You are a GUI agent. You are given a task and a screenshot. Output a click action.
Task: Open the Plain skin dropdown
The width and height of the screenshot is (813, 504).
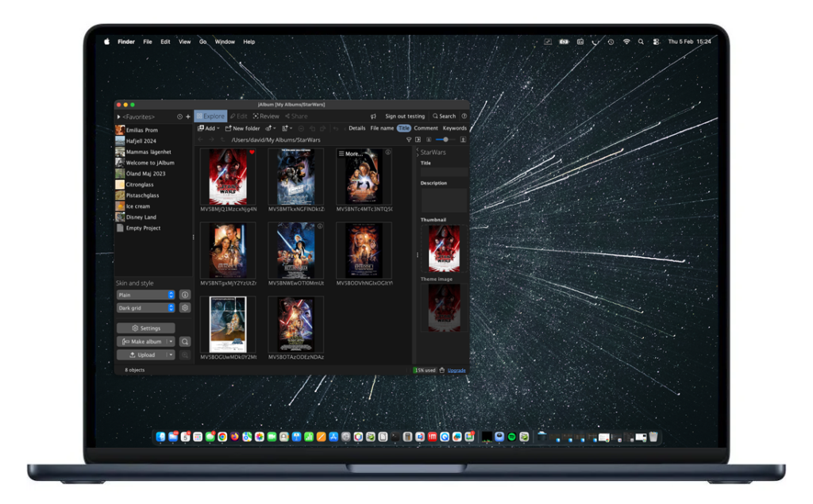point(145,295)
